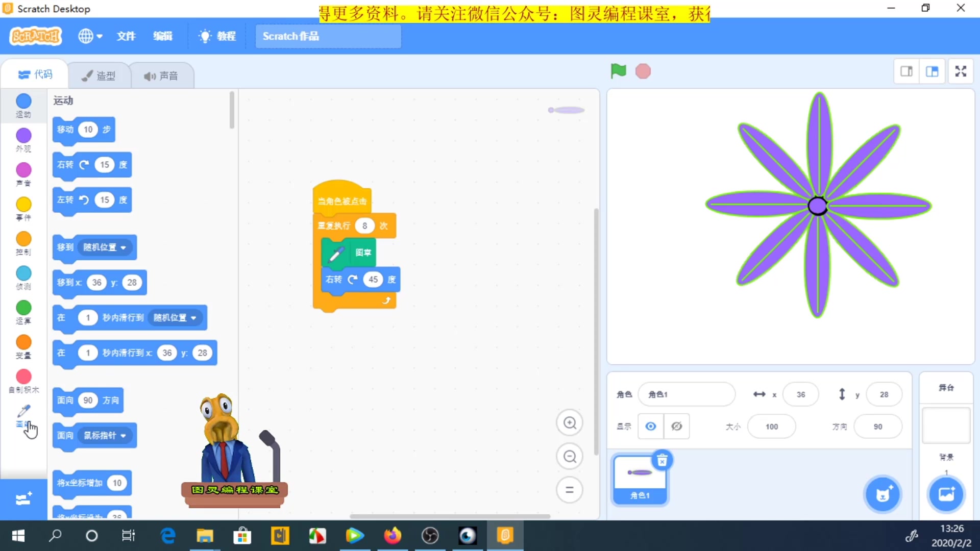Viewport: 980px width, 551px height.
Task: Open the language globe dropdown
Action: point(90,36)
